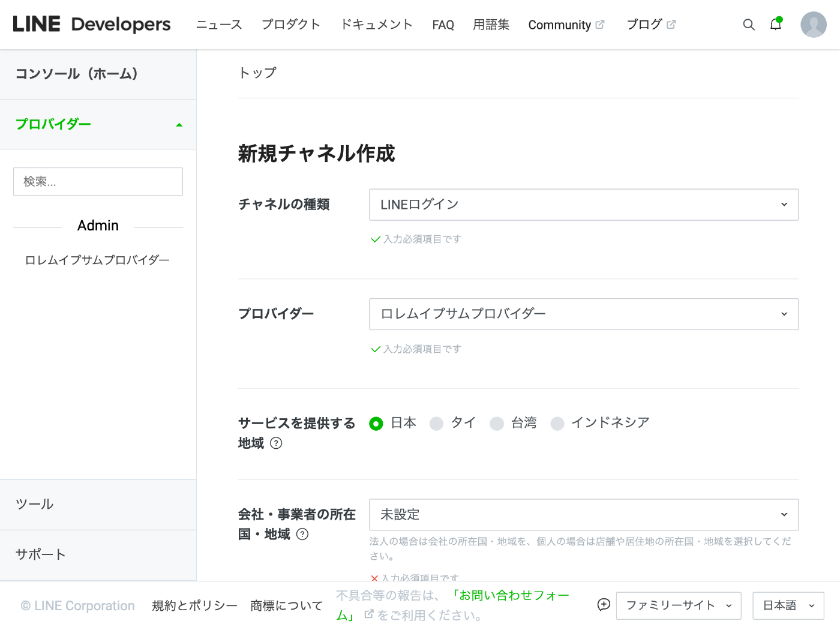Click the プロバイダー sidebar heading
Image resolution: width=840 pixels, height=630 pixels.
(x=53, y=124)
